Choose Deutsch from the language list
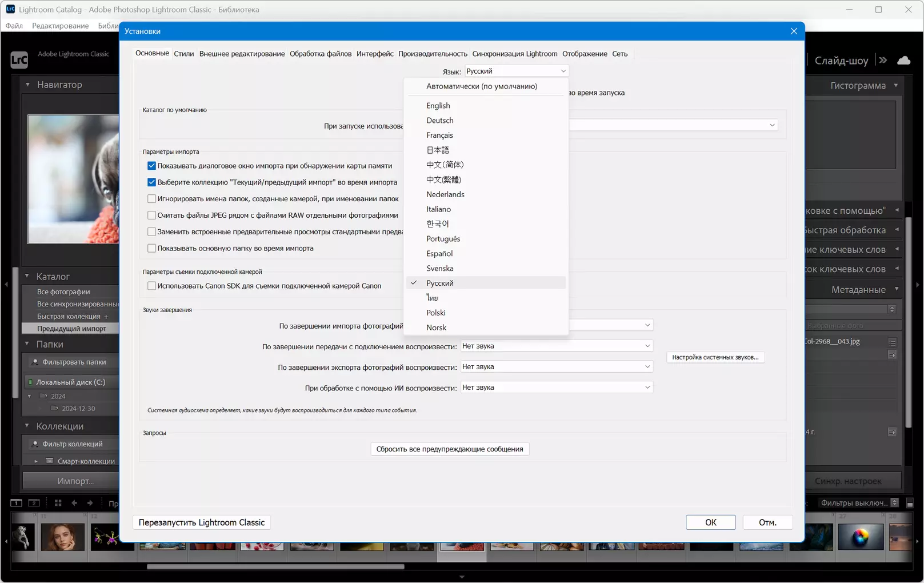Viewport: 924px width, 583px height. pyautogui.click(x=486, y=121)
